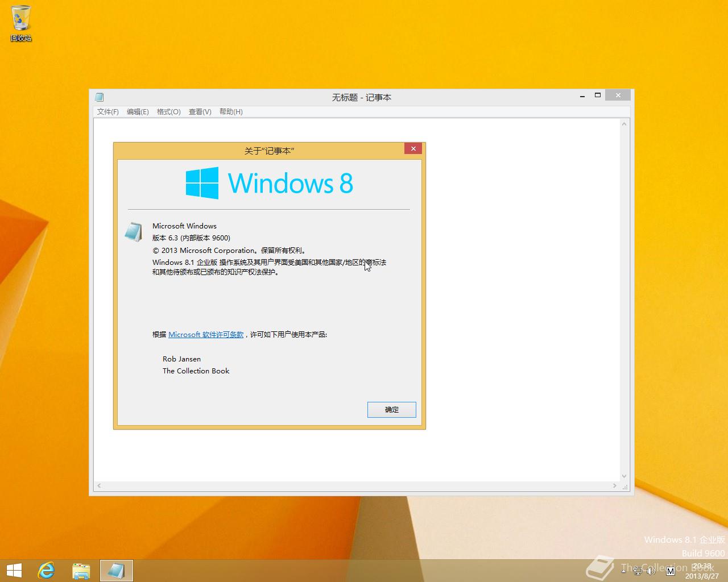Click notepad icon in About dialog

point(134,232)
